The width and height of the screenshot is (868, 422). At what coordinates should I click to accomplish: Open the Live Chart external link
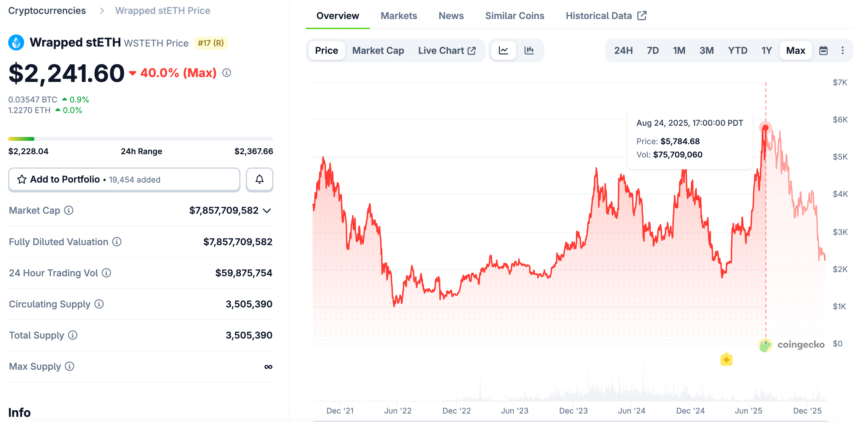446,50
